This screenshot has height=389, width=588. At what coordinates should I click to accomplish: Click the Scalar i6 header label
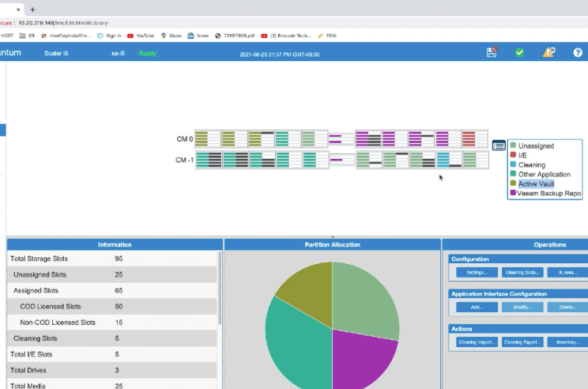tap(57, 54)
